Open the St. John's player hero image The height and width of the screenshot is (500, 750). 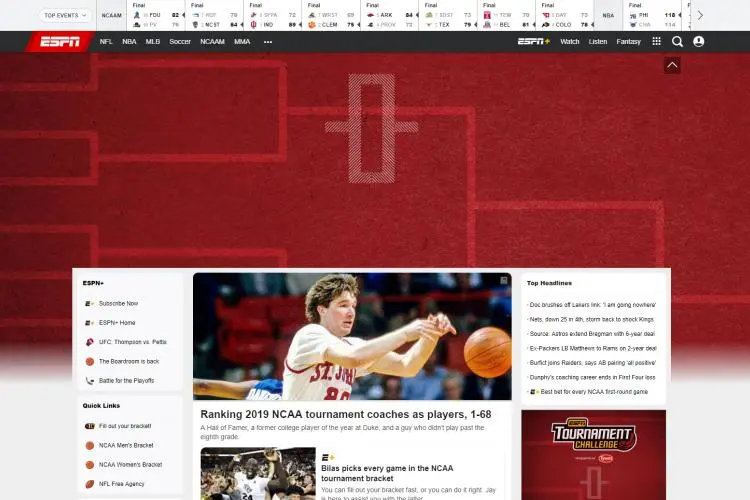[x=352, y=336]
